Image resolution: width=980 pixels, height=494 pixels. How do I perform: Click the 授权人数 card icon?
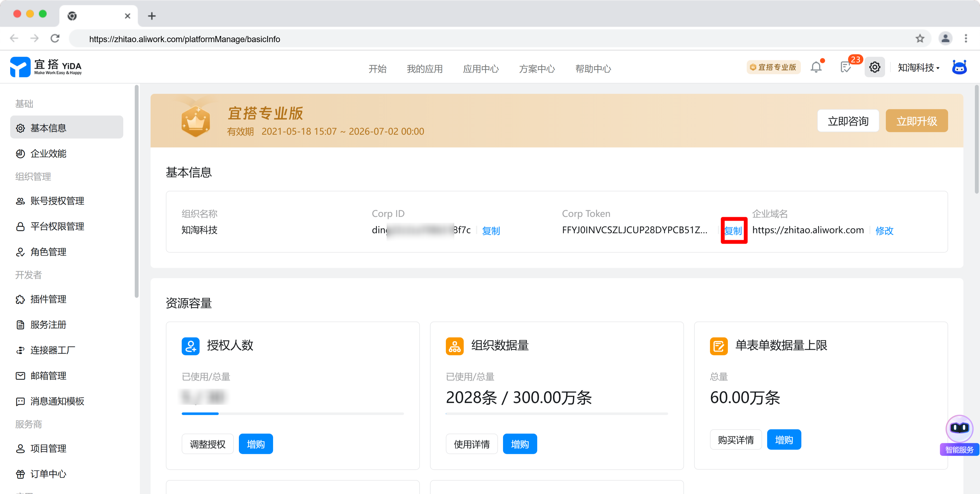pos(191,346)
